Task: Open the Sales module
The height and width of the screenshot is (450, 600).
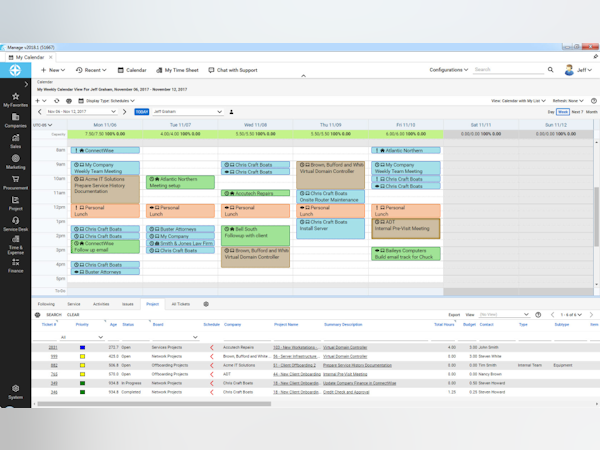Action: tap(15, 141)
